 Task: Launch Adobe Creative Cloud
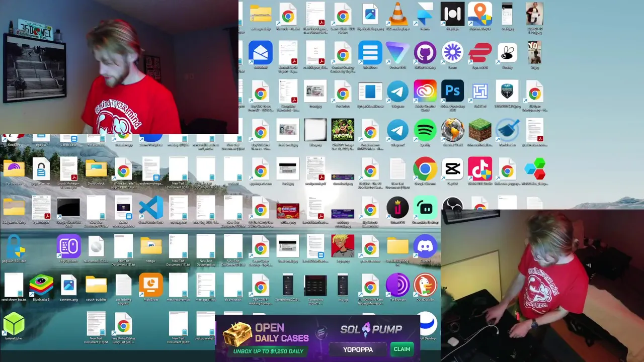pos(425,92)
